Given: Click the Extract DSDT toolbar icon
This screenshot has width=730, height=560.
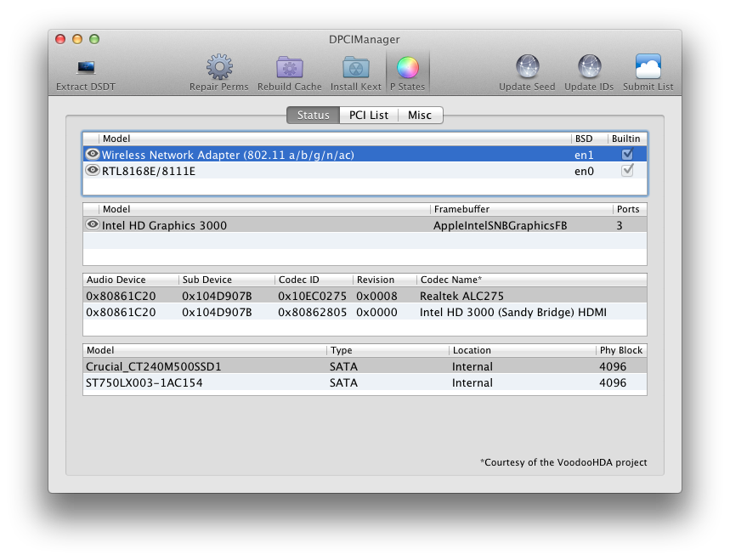Looking at the screenshot, I should coord(86,68).
